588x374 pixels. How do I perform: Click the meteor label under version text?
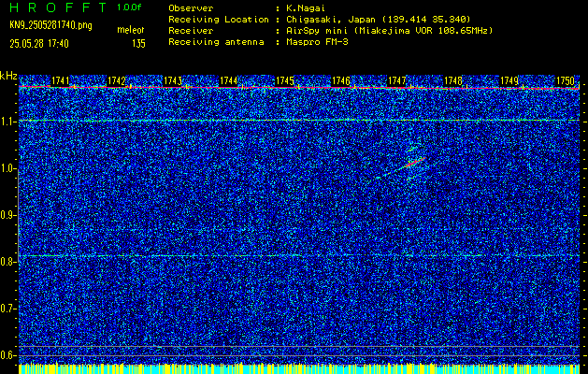coord(131,30)
